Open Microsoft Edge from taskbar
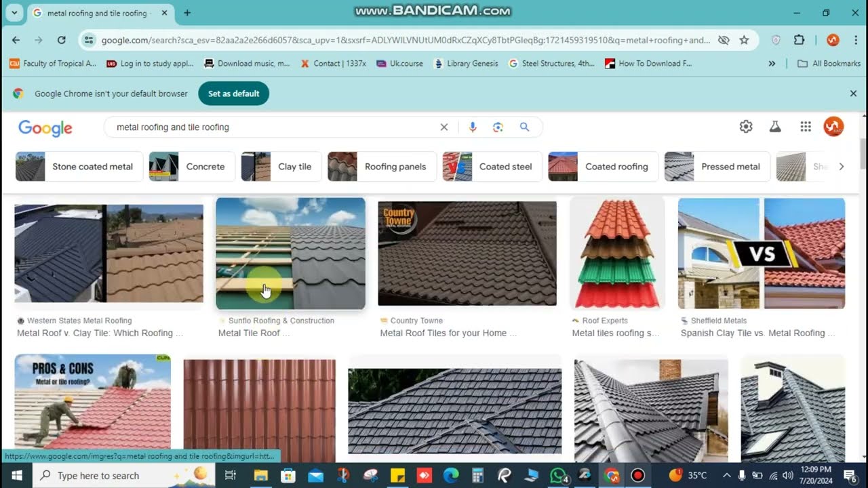 [x=451, y=475]
